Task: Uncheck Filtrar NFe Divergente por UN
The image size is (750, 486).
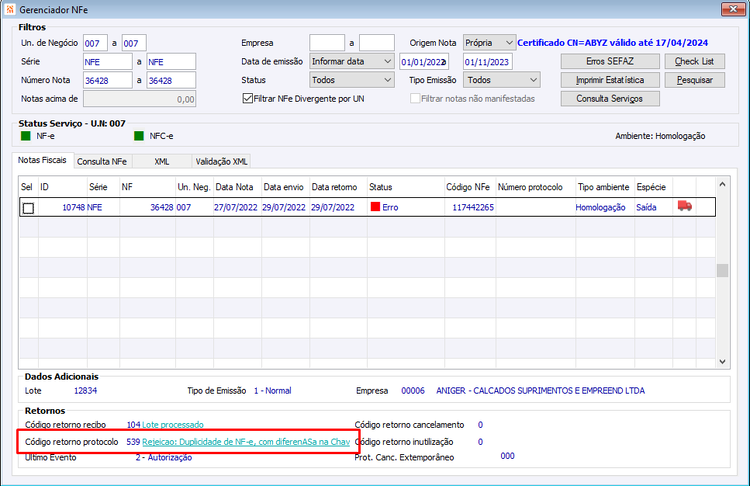Action: 248,99
